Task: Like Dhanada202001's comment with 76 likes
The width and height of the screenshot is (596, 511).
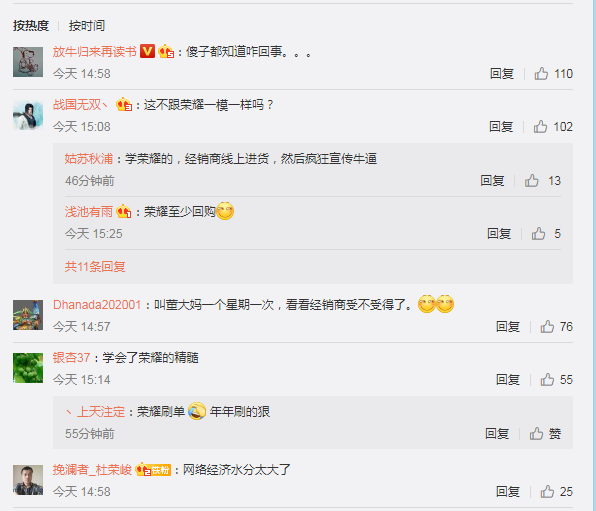Action: pyautogui.click(x=556, y=327)
